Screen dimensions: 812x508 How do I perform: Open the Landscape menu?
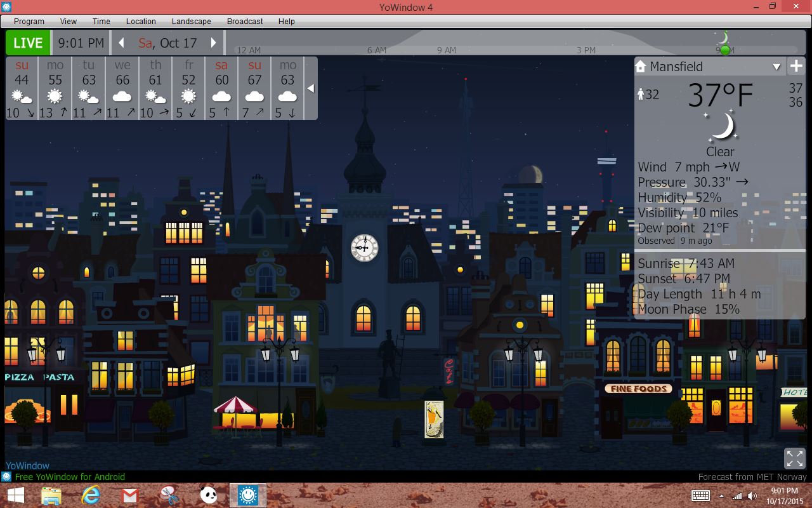click(x=191, y=21)
